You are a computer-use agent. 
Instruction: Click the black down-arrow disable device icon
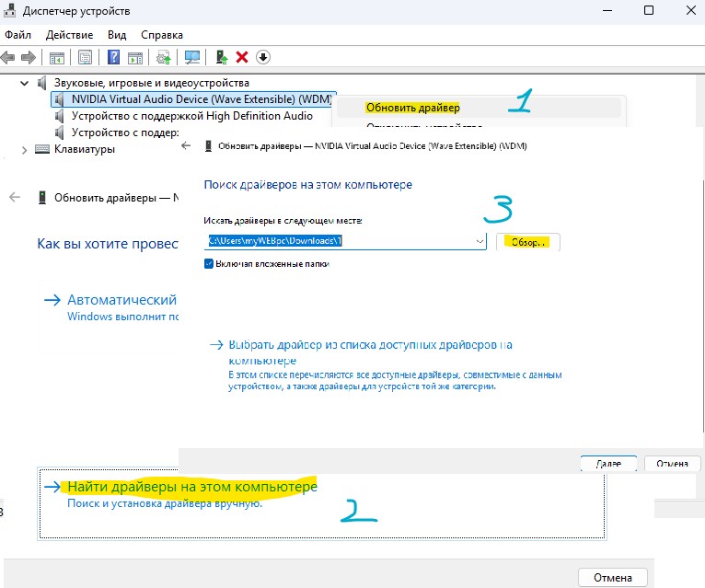pyautogui.click(x=263, y=57)
